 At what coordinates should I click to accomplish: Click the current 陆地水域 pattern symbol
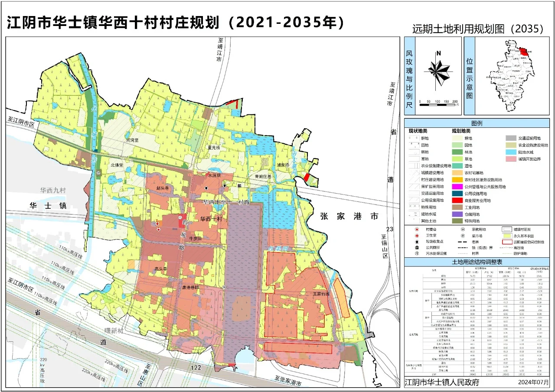pos(414,214)
